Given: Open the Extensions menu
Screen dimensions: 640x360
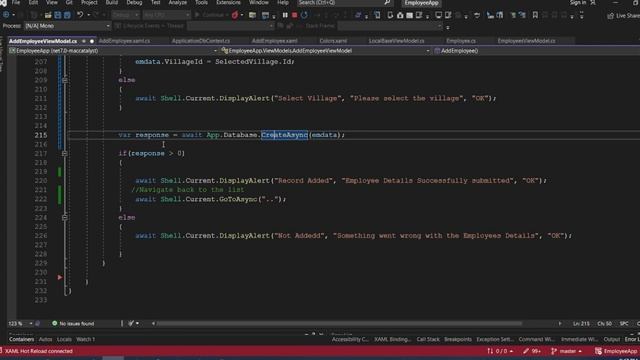Looking at the screenshot, I should pyautogui.click(x=228, y=2).
